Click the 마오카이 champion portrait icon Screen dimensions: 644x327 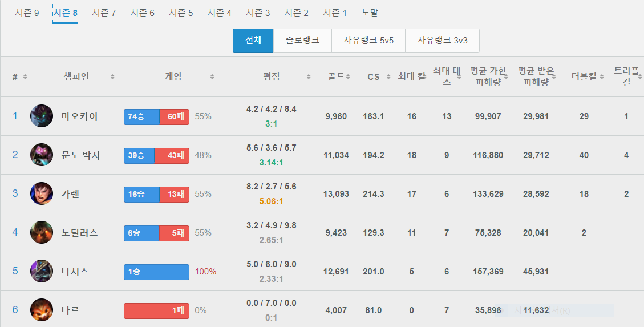(x=42, y=116)
